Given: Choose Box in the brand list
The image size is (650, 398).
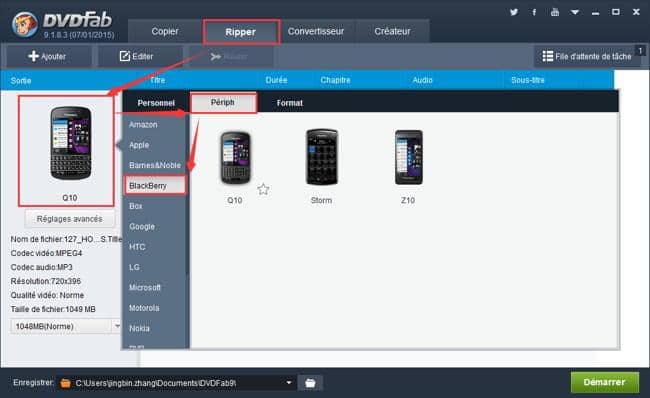Looking at the screenshot, I should point(136,206).
